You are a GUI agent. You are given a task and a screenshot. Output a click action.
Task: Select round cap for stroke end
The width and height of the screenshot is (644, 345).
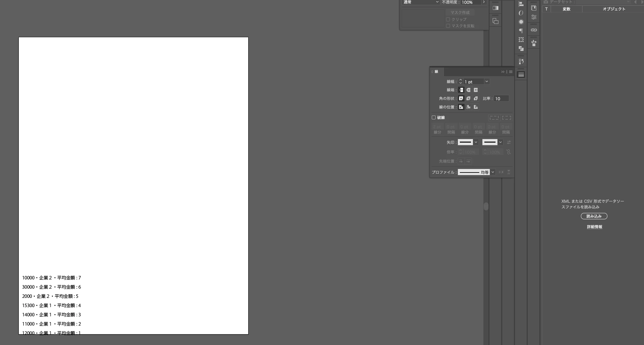tap(468, 90)
